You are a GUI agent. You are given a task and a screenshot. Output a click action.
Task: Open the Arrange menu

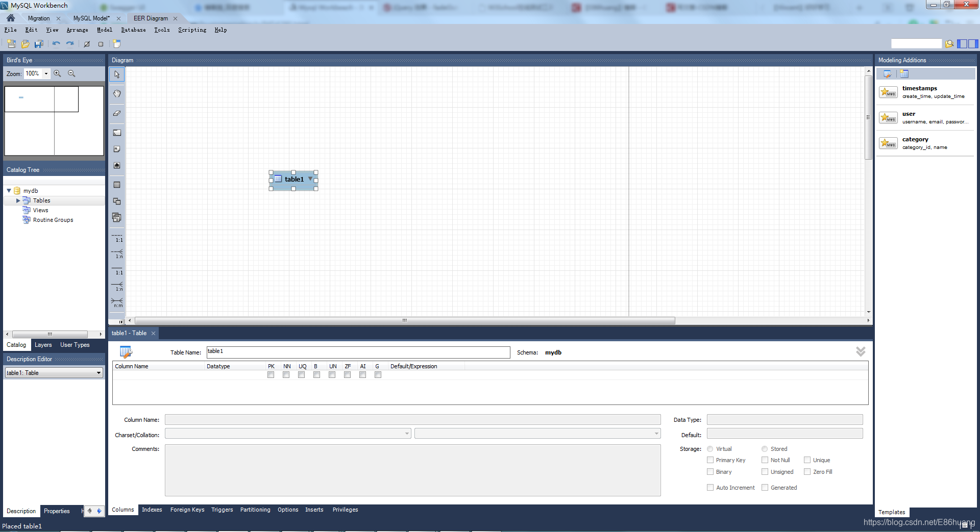[x=78, y=30]
